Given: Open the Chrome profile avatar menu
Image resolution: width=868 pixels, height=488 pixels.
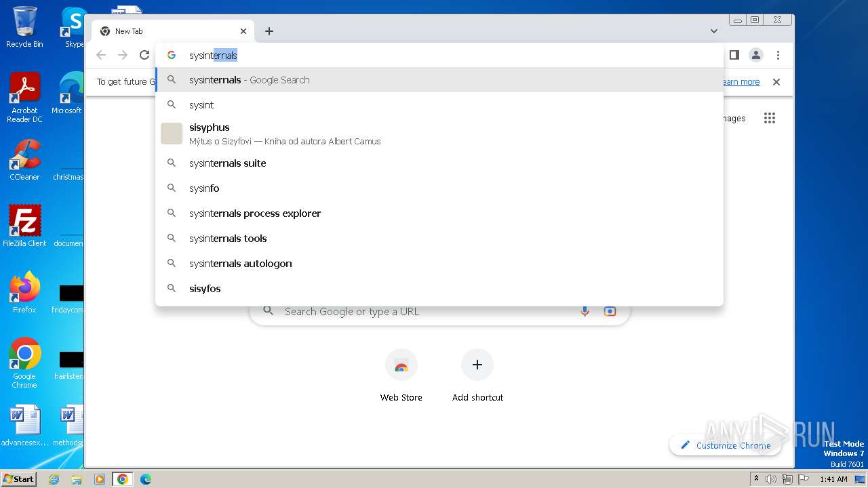Looking at the screenshot, I should tap(756, 55).
